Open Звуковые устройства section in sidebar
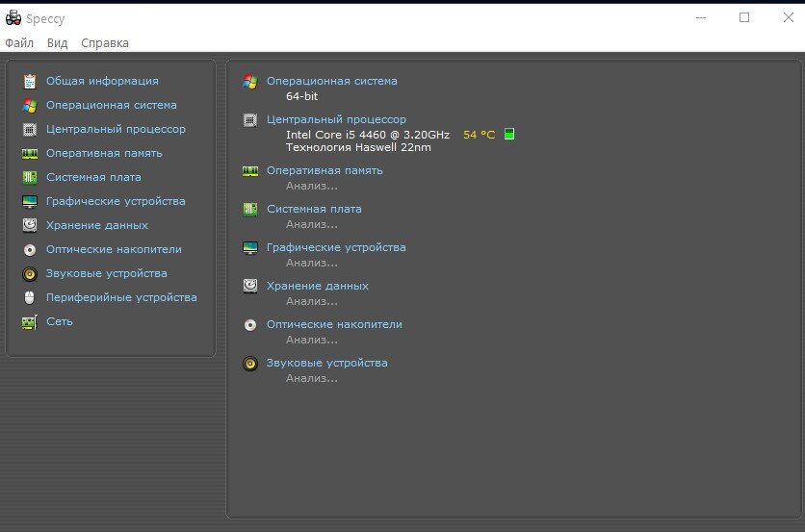The image size is (805, 532). tap(106, 273)
